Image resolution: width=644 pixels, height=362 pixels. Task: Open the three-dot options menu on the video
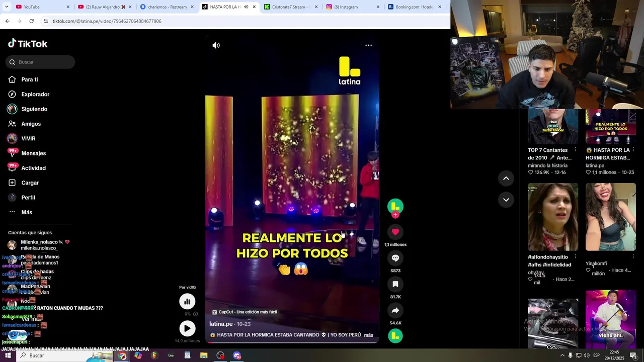click(368, 45)
